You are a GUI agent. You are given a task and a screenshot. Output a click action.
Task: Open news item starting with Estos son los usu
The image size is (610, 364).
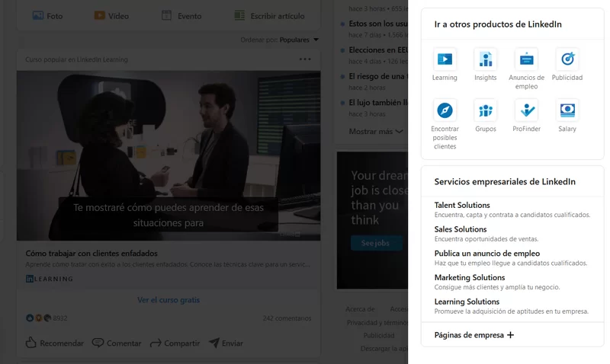click(x=377, y=24)
